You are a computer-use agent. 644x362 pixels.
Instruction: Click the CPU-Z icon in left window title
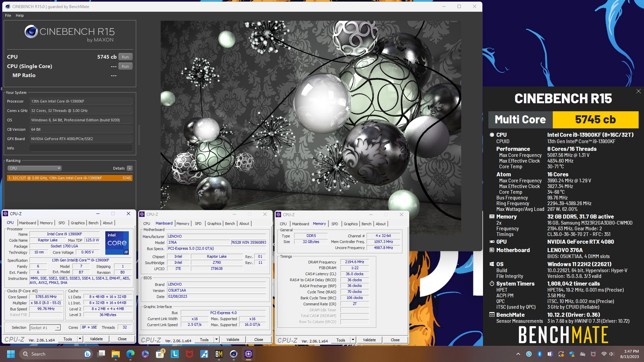5,214
